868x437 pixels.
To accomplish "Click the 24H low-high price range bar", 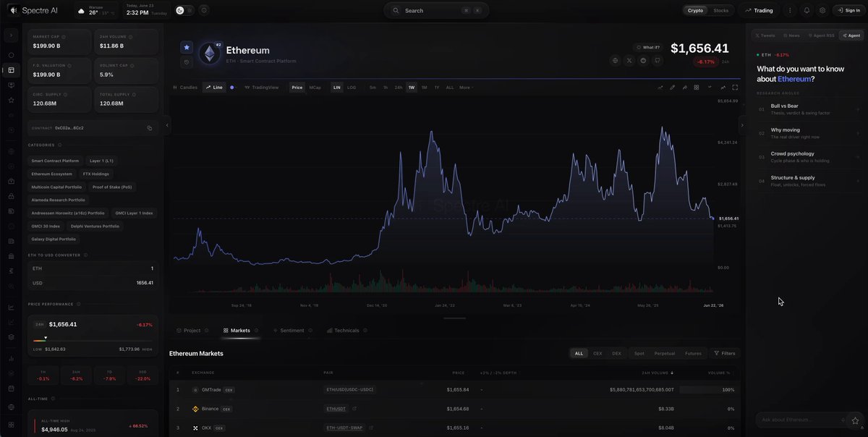I will pos(91,340).
